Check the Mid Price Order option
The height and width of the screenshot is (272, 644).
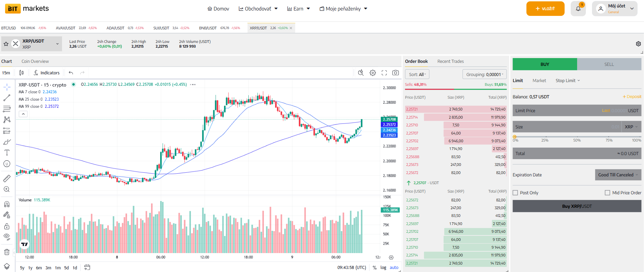(608, 193)
